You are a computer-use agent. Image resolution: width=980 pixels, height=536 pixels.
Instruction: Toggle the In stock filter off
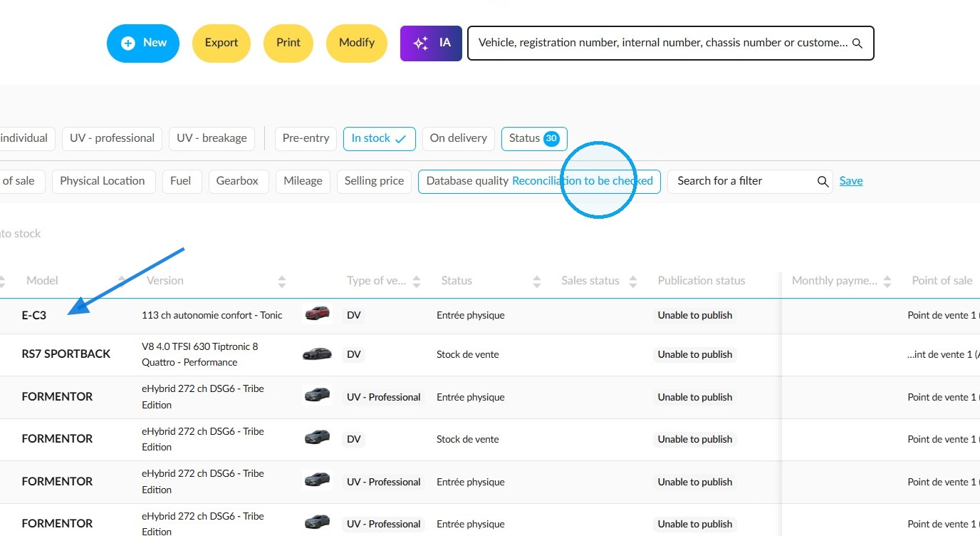tap(379, 138)
